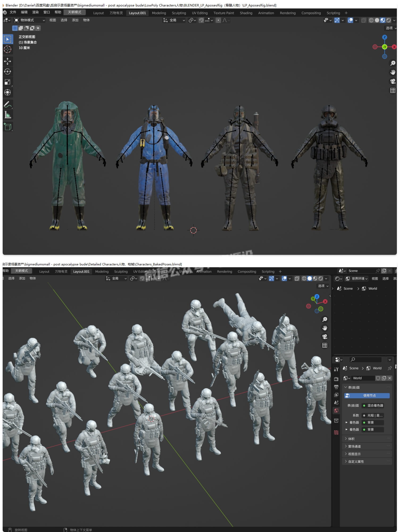Enable rendered shading in LP_AposesRig viewport
399x532 pixels.
coord(389,20)
